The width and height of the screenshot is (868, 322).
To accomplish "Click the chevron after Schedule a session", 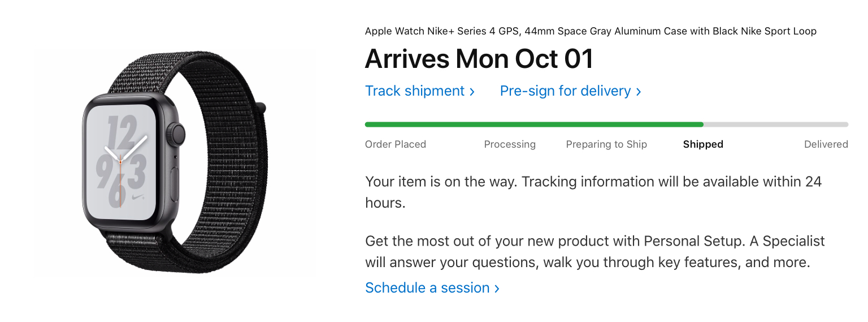I will click(x=497, y=289).
